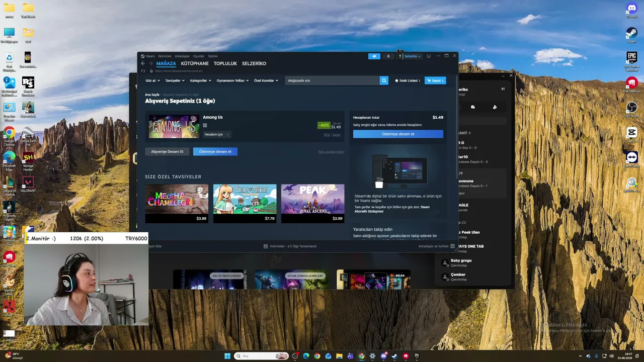Viewport: 644px width, 362px height.
Task: Open Steam announcements megaphone icon
Action: (x=374, y=56)
